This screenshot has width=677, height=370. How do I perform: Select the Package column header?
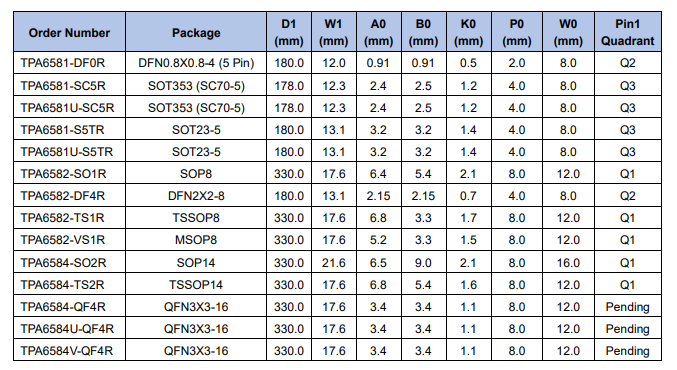coord(196,33)
